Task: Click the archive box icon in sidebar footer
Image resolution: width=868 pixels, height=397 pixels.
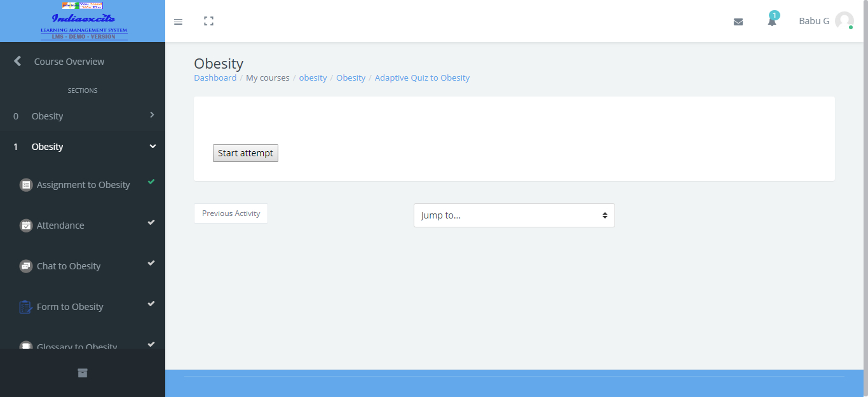Action: click(83, 373)
